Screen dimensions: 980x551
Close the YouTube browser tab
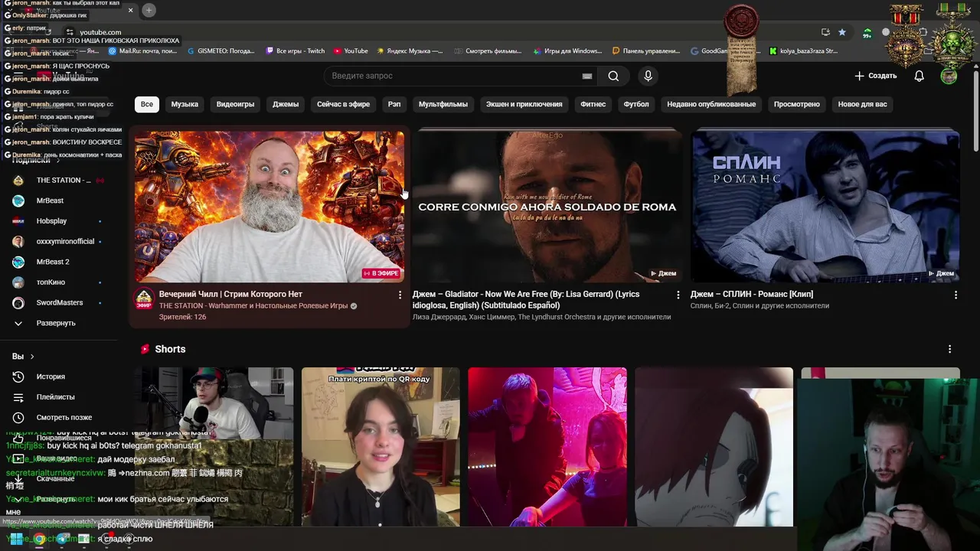point(130,10)
